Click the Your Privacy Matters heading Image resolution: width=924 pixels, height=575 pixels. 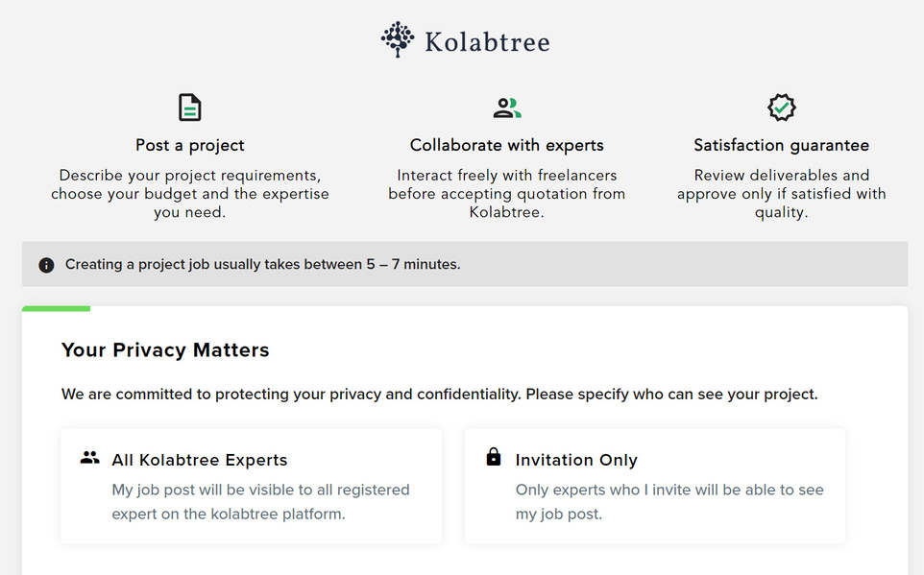click(x=165, y=350)
